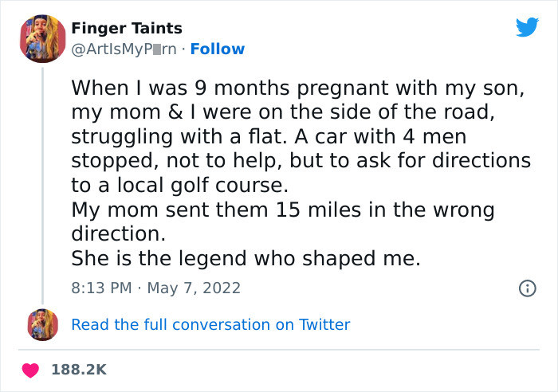
Task: View the 188.2K likes count
Action: (x=78, y=370)
